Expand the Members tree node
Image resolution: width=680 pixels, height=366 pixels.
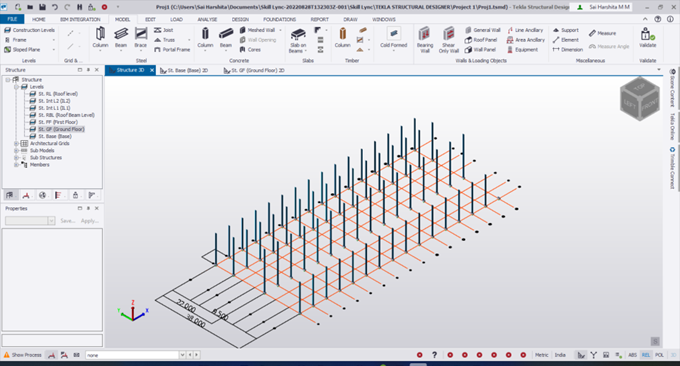point(16,165)
